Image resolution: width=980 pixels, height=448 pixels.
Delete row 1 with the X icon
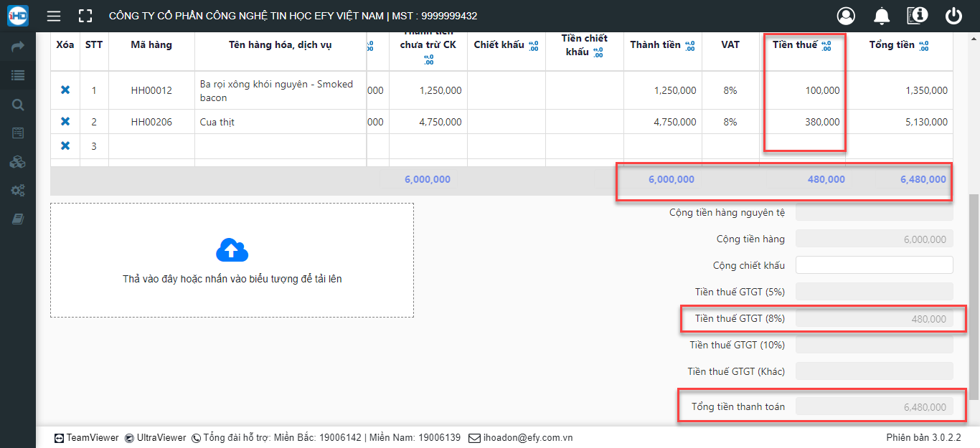(65, 90)
